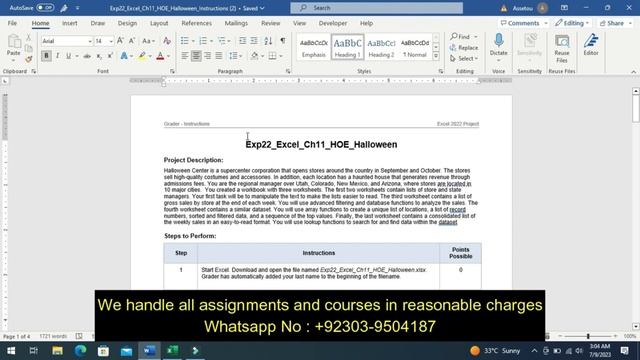Open font color red A picker

(160, 56)
